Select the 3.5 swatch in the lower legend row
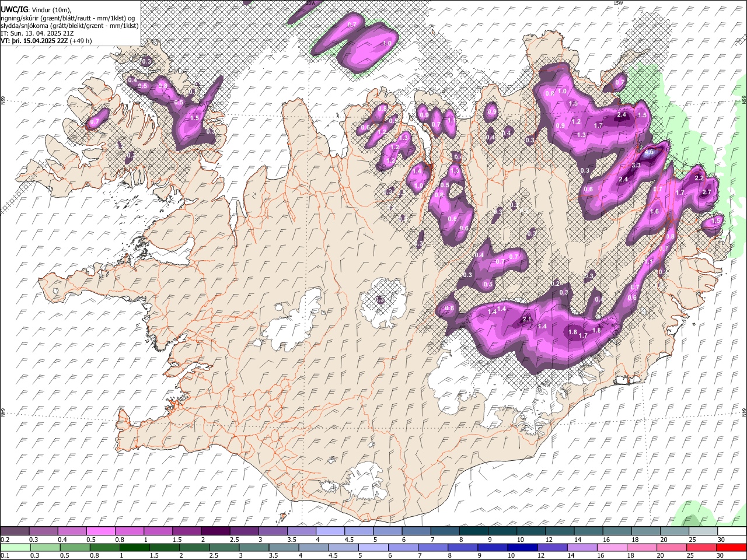Viewport: 747px width, 560px height. click(x=283, y=547)
